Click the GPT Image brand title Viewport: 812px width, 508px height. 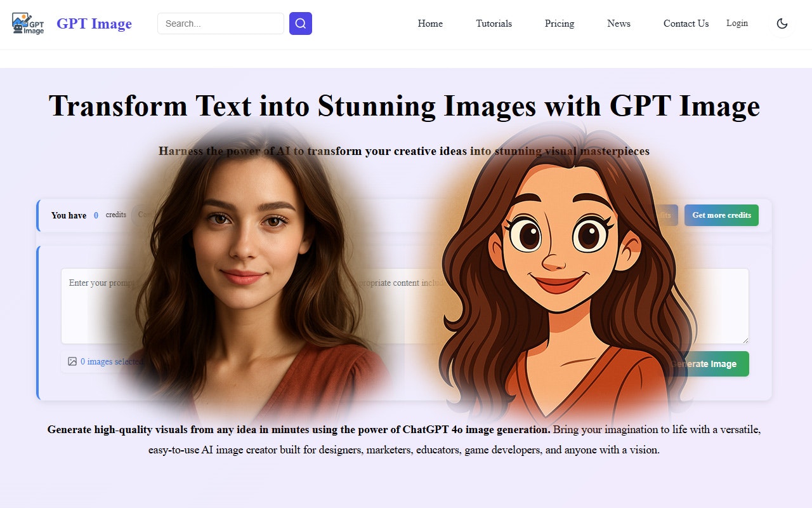(x=94, y=23)
